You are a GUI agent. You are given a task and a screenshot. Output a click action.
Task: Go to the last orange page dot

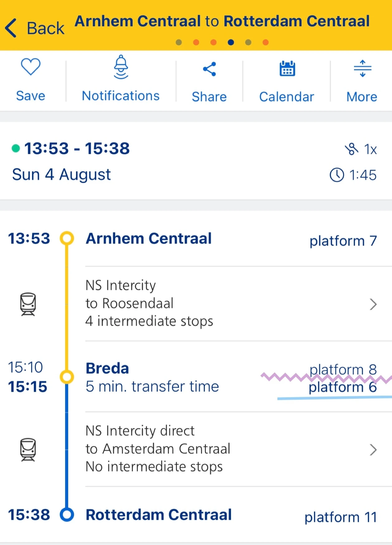[x=266, y=42]
